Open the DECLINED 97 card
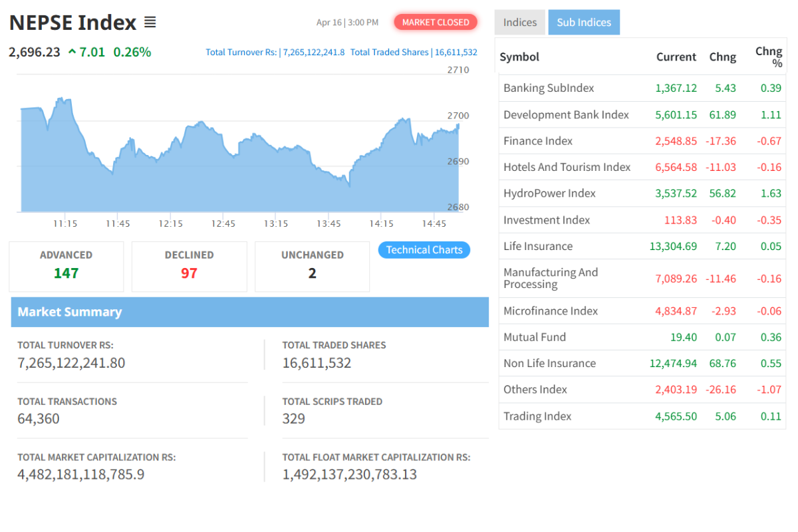 [x=190, y=267]
